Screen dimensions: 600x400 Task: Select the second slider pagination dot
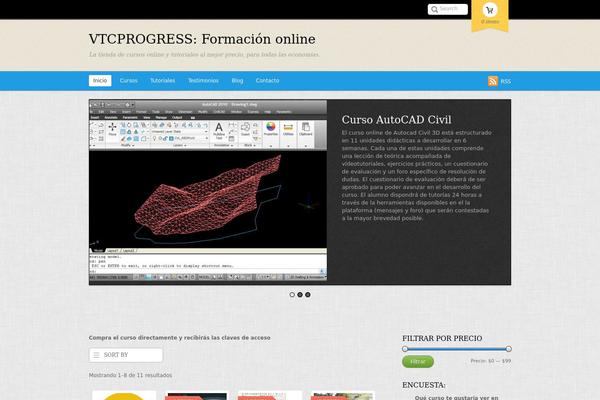(300, 295)
